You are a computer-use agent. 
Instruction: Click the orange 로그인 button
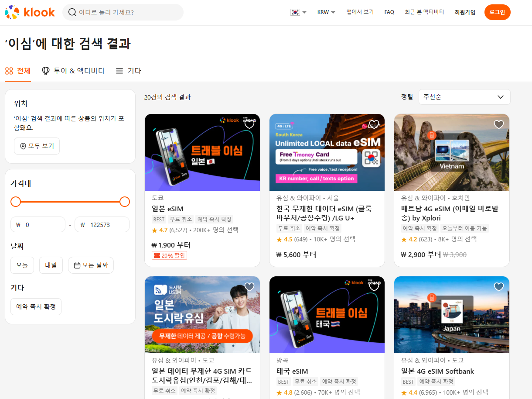(x=497, y=12)
